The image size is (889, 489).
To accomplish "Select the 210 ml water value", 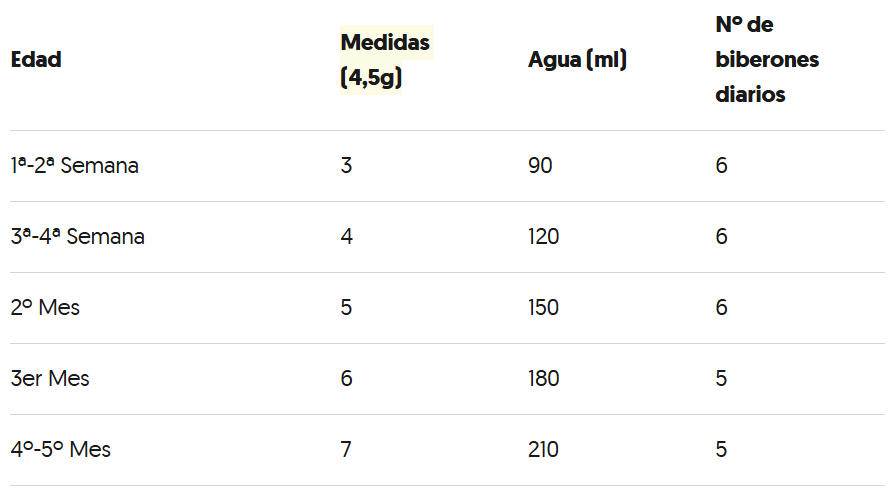I will 544,450.
